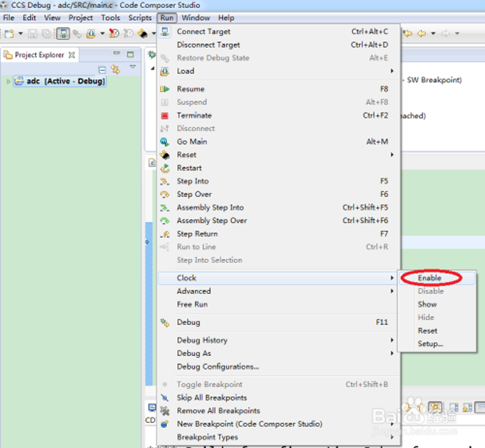Open the Scripts menu

[140, 18]
